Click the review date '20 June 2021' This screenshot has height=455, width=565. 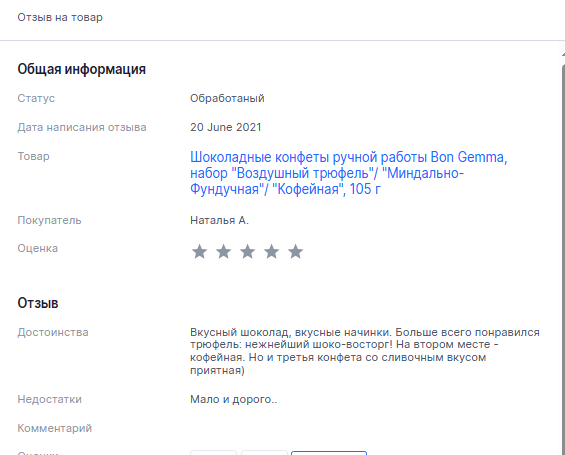226,127
